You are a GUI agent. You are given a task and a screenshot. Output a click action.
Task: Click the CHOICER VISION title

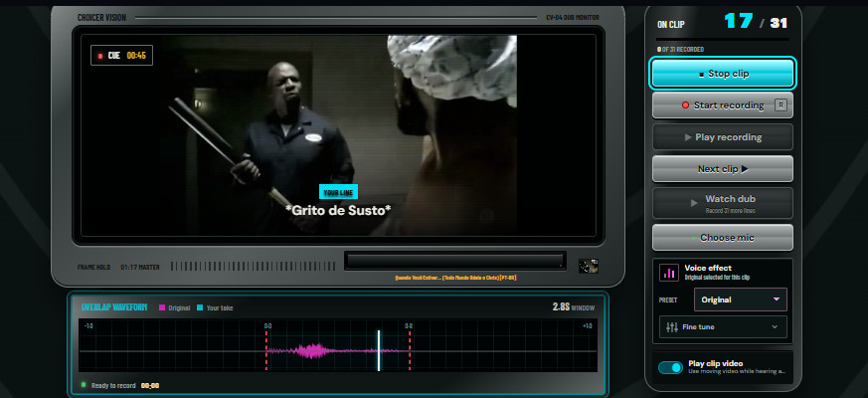pyautogui.click(x=101, y=18)
